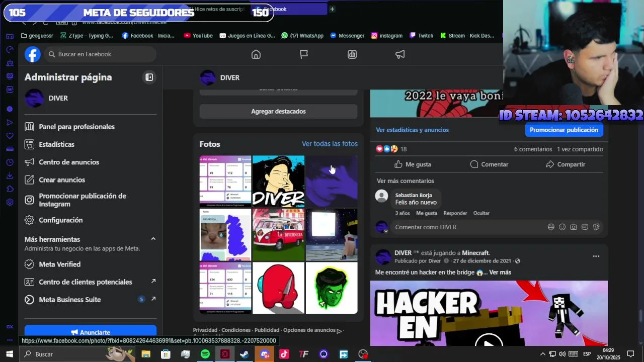
Task: Open the 6 comentarios link
Action: (x=533, y=149)
